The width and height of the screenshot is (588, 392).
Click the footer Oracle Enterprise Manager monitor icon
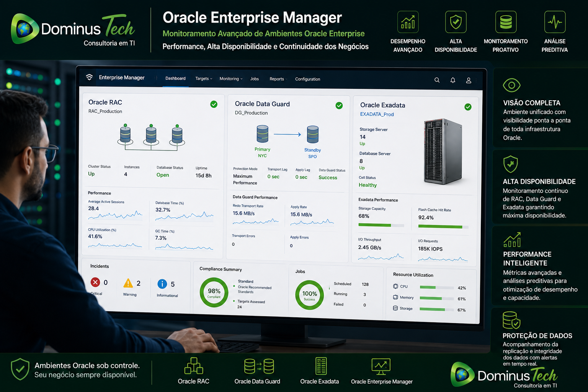(381, 366)
